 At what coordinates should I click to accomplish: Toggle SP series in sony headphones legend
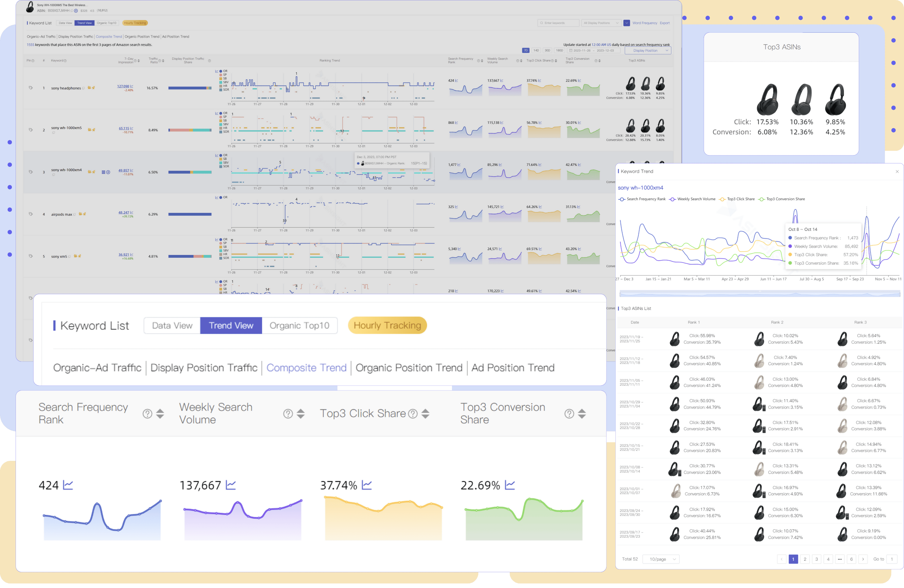pos(223,75)
